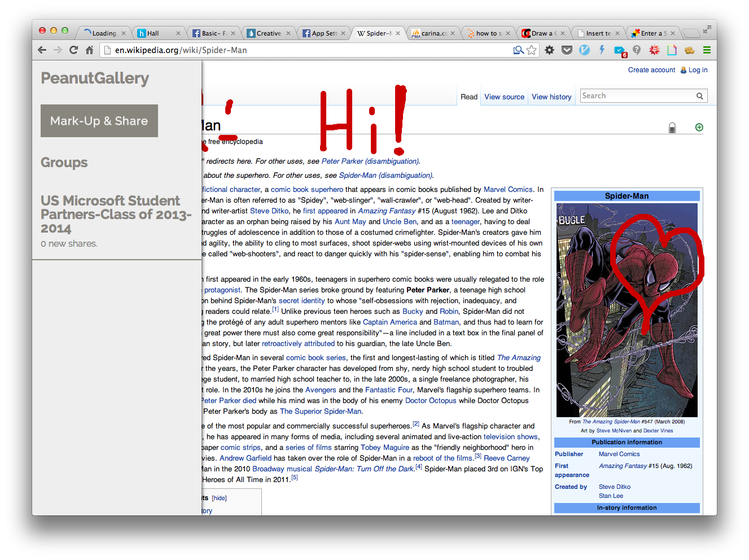Open the Spider-Man comic cover image
The height and width of the screenshot is (560, 749).
[x=627, y=310]
